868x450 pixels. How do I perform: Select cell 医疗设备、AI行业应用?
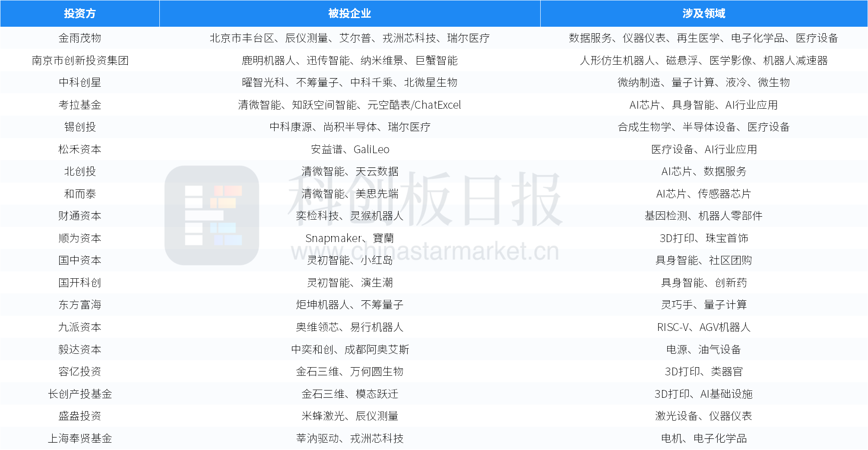pos(704,149)
